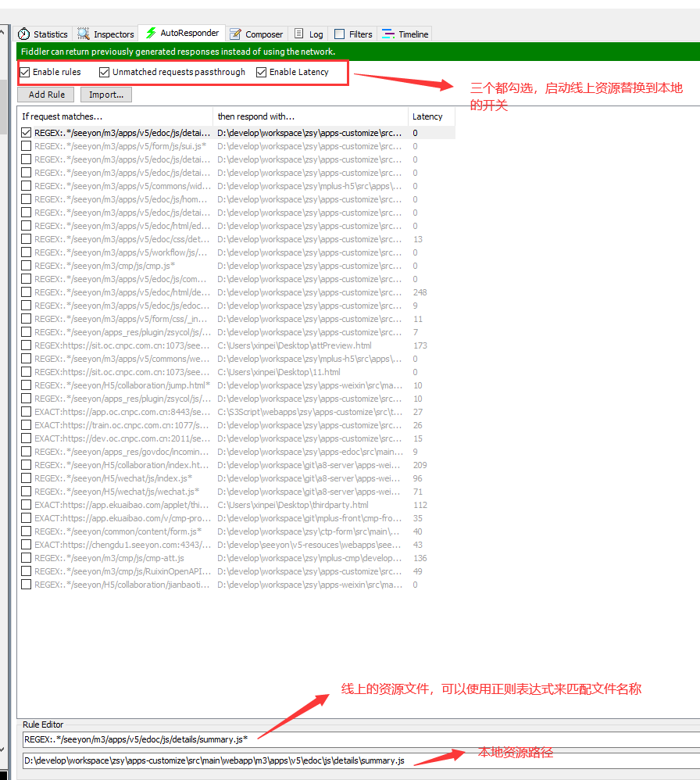Click the Timeline bars icon
This screenshot has height=780, width=700.
pyautogui.click(x=387, y=34)
